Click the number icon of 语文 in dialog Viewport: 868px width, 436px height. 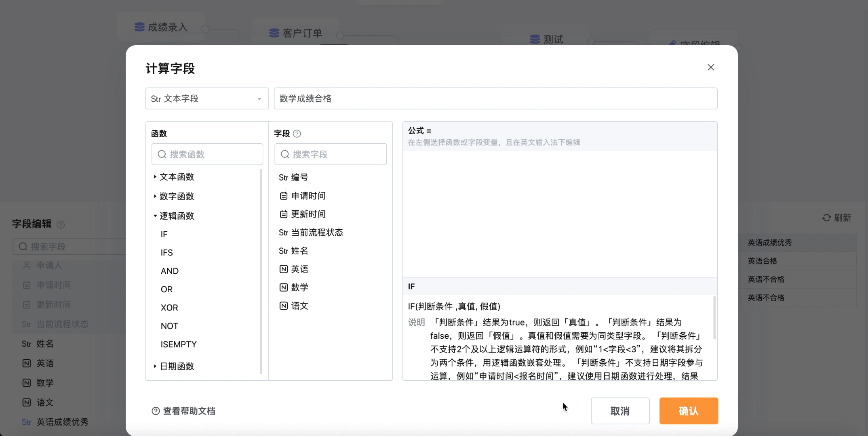tap(284, 306)
